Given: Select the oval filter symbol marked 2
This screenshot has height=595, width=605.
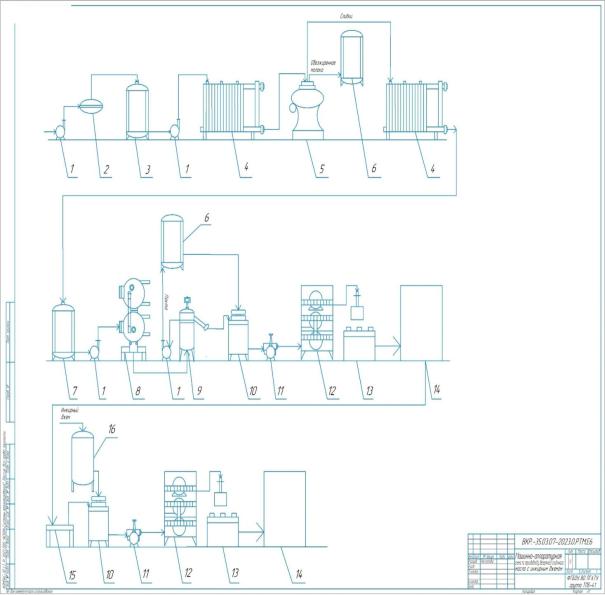Looking at the screenshot, I should pyautogui.click(x=91, y=106).
